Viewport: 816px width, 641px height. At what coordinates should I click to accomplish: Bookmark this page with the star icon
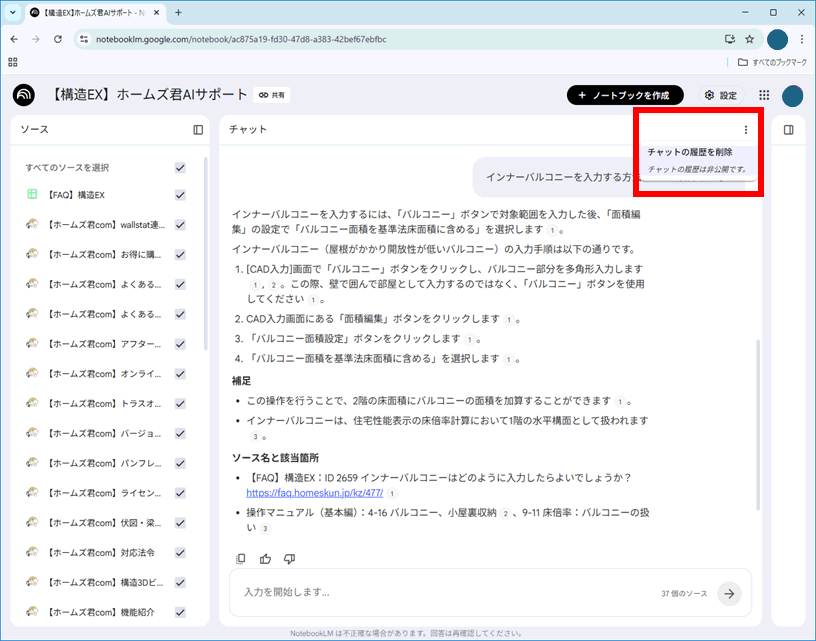pyautogui.click(x=749, y=39)
